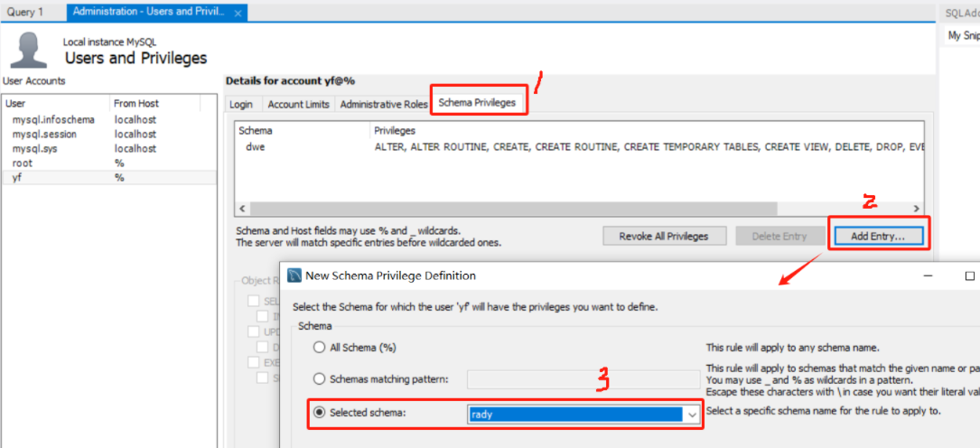Viewport: 980px width, 448px height.
Task: Click the user account avatar icon
Action: click(29, 51)
